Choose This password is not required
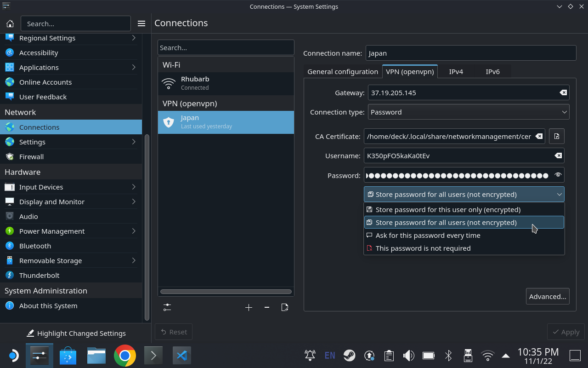The height and width of the screenshot is (368, 588). click(464, 248)
